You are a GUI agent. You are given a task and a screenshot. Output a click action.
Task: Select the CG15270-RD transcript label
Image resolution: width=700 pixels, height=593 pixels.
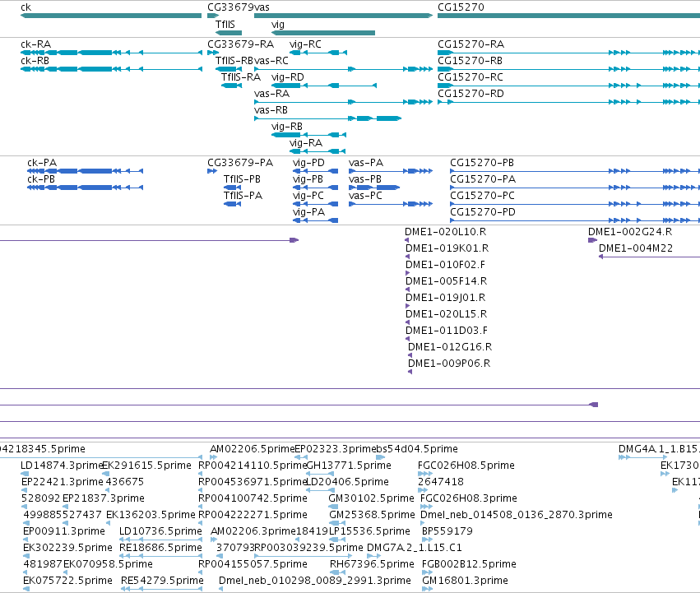tap(471, 94)
